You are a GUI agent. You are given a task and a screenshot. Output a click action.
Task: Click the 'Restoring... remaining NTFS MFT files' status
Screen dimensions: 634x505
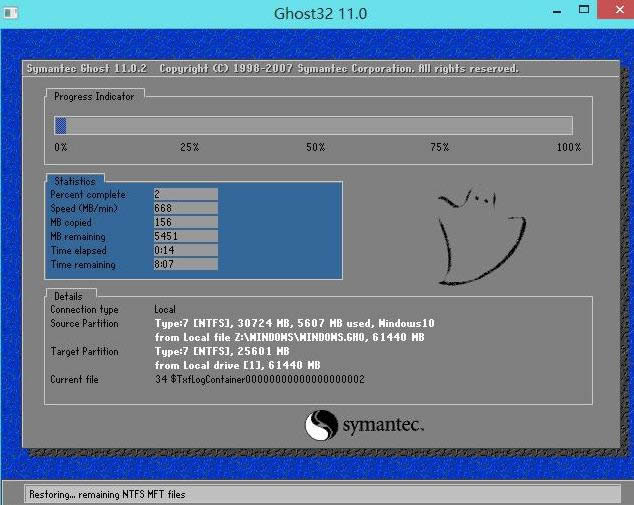[107, 494]
